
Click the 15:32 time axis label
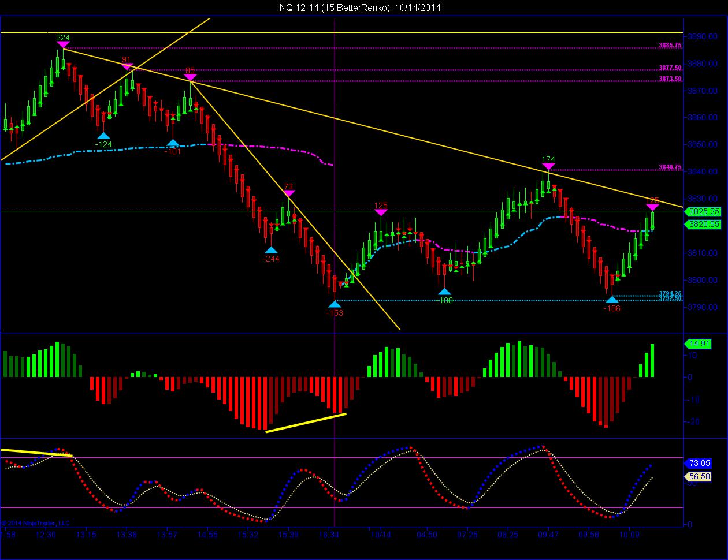coord(248,535)
